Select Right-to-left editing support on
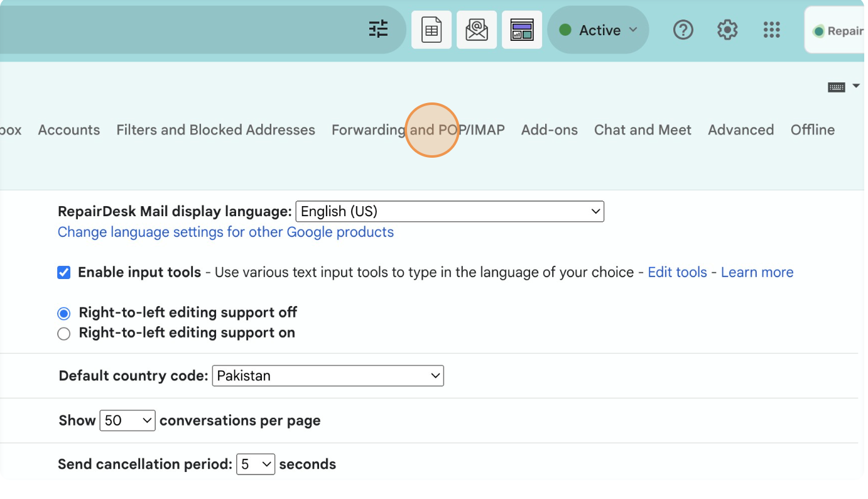The image size is (868, 499). click(x=64, y=334)
